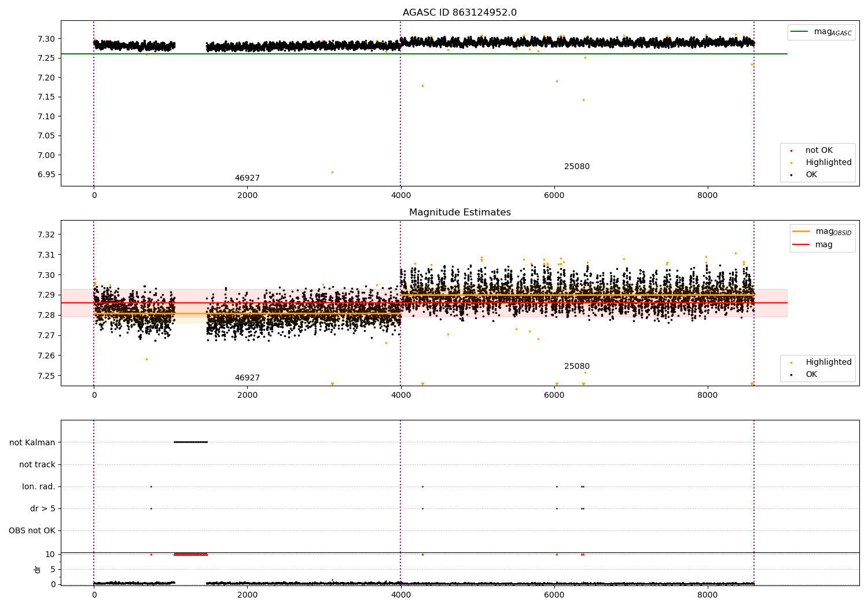Viewport: 868px width, 608px height.
Task: Click obsid label 46927 in Magnitude Estimates panel
Action: tap(247, 378)
